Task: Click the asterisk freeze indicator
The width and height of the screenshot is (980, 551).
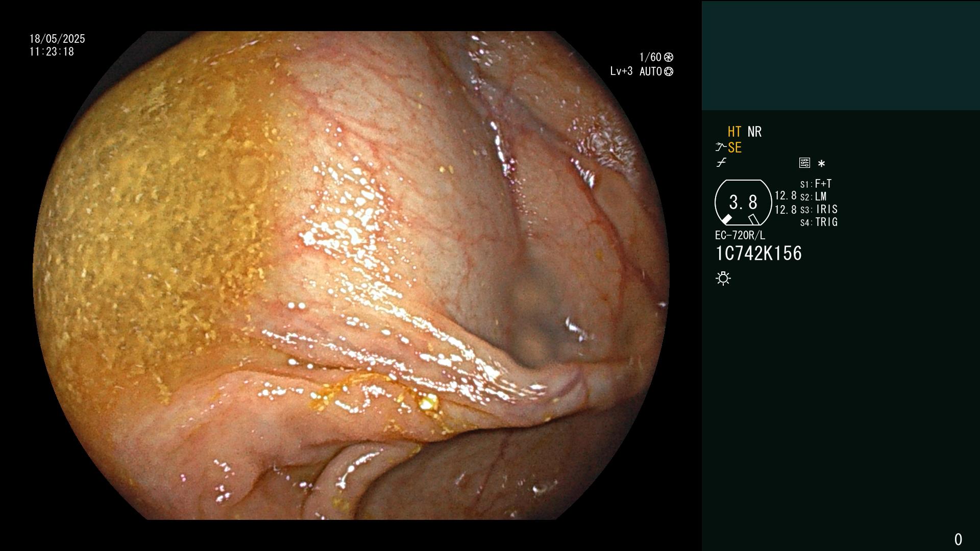Action: pos(821,163)
